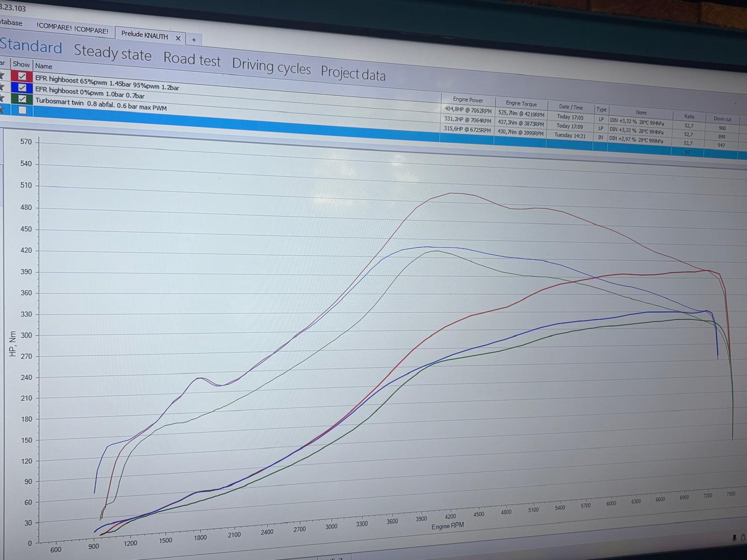Click the Engine Torque column header
The width and height of the screenshot is (747, 560).
[x=521, y=104]
